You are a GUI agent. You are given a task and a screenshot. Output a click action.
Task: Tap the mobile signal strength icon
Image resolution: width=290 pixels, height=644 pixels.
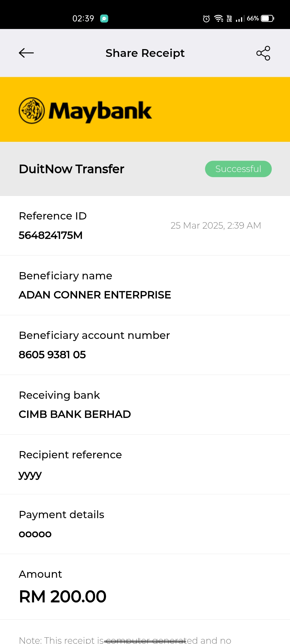click(x=239, y=19)
